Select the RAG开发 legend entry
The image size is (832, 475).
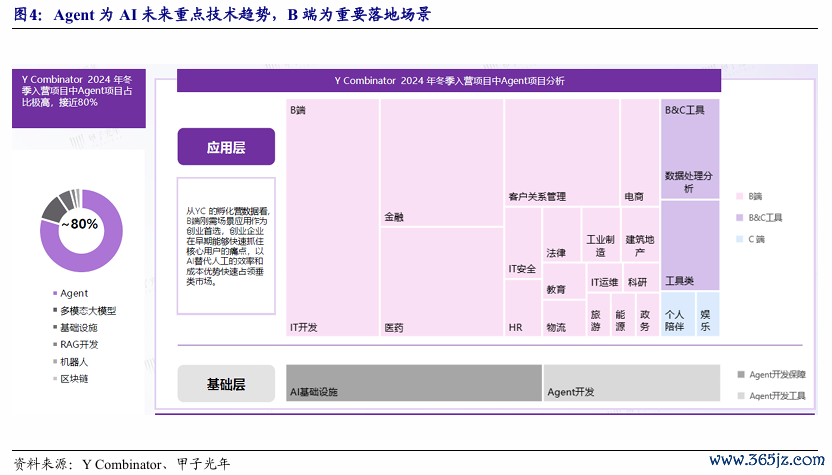(76, 344)
